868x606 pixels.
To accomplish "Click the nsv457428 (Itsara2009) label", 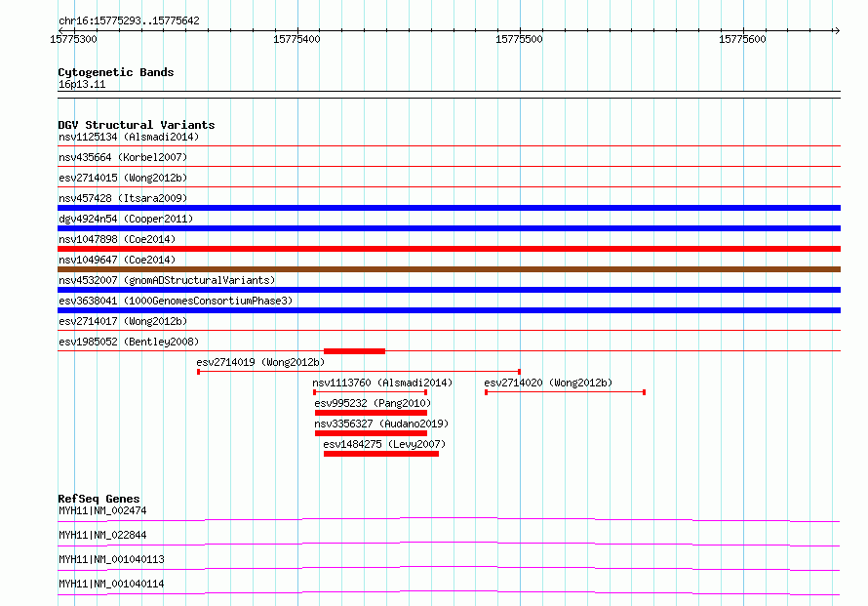I will point(123,198).
